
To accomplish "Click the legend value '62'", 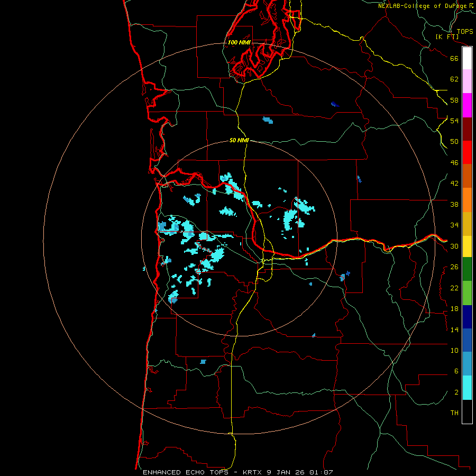I will (454, 79).
